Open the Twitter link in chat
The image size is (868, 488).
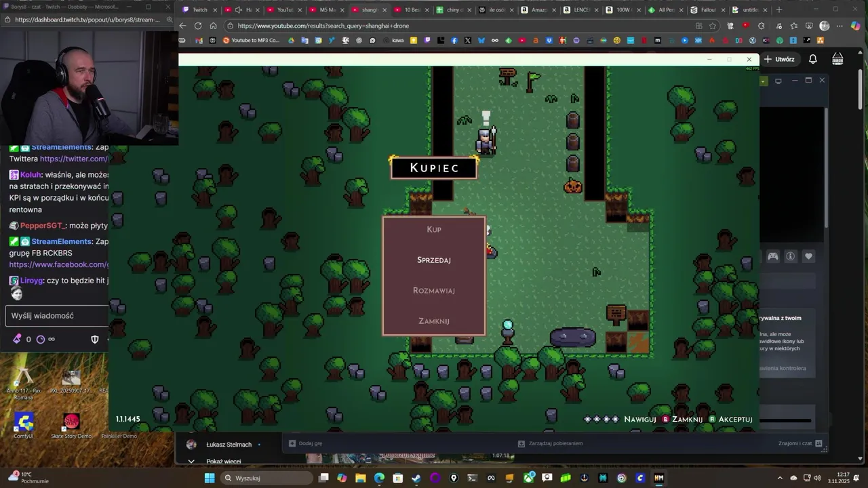[x=73, y=159]
